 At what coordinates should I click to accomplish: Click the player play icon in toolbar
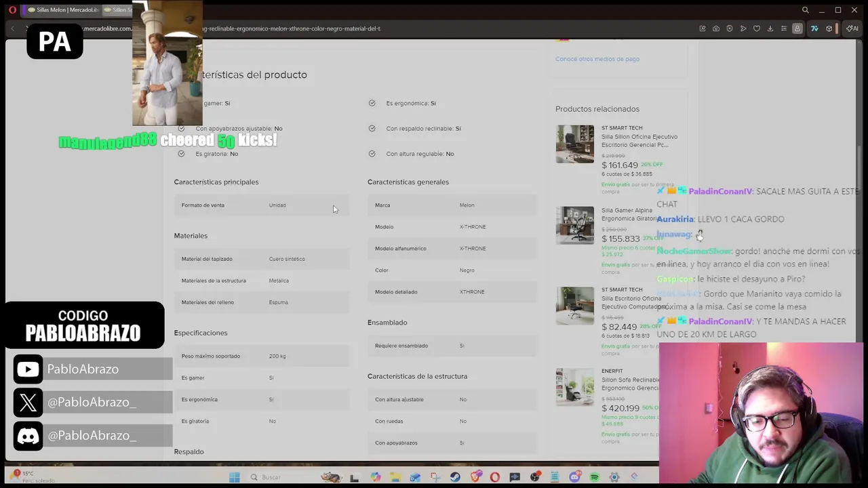pyautogui.click(x=743, y=28)
